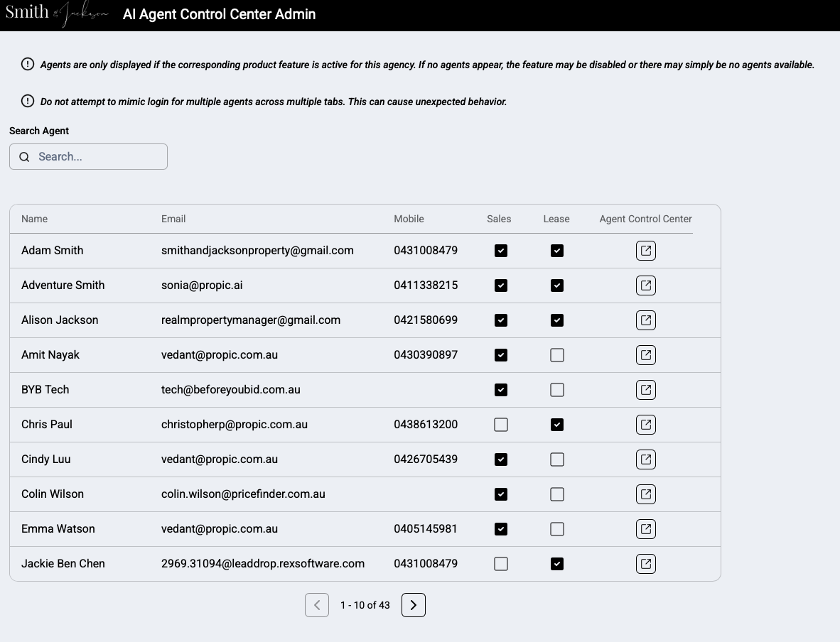Launch Agent Control Center for BYB Tech

[645, 389]
